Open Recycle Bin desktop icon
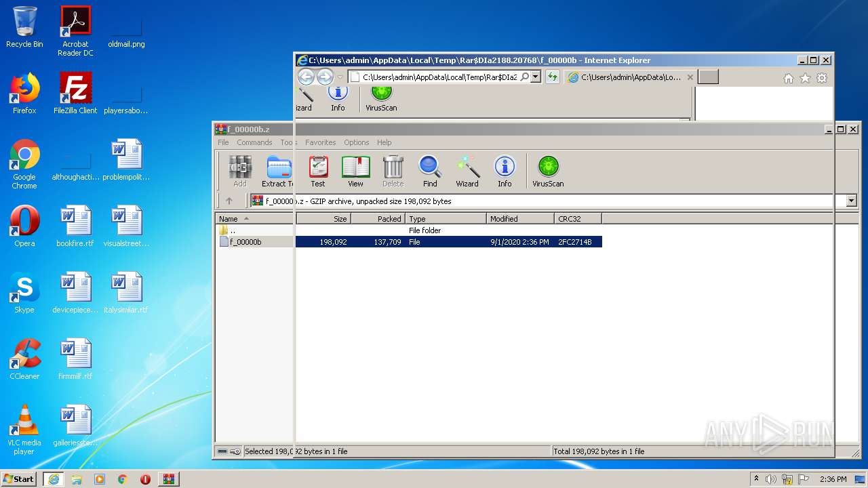 click(x=24, y=27)
